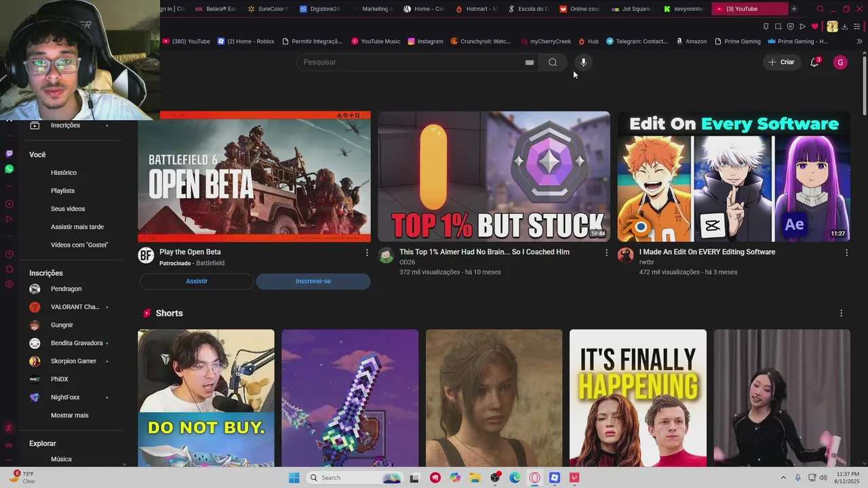
Task: Switch to the SureColor browser tab
Action: pyautogui.click(x=269, y=9)
